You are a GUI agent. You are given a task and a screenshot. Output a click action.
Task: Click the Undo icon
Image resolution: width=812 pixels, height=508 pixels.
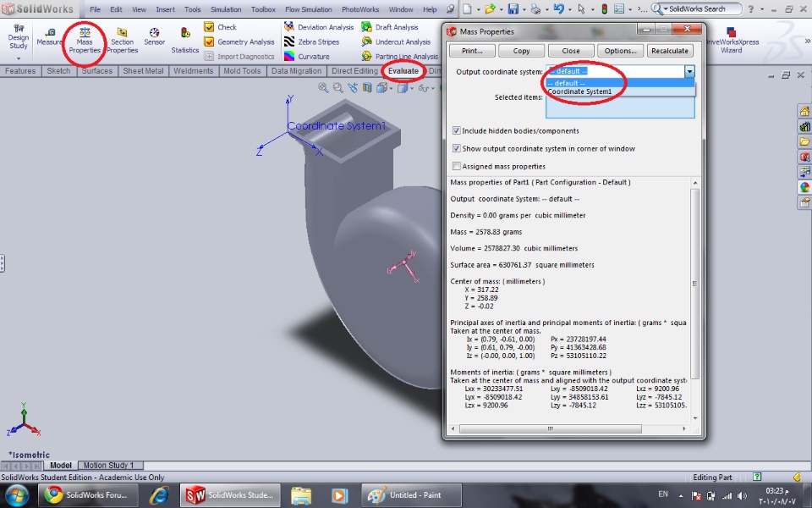click(558, 8)
